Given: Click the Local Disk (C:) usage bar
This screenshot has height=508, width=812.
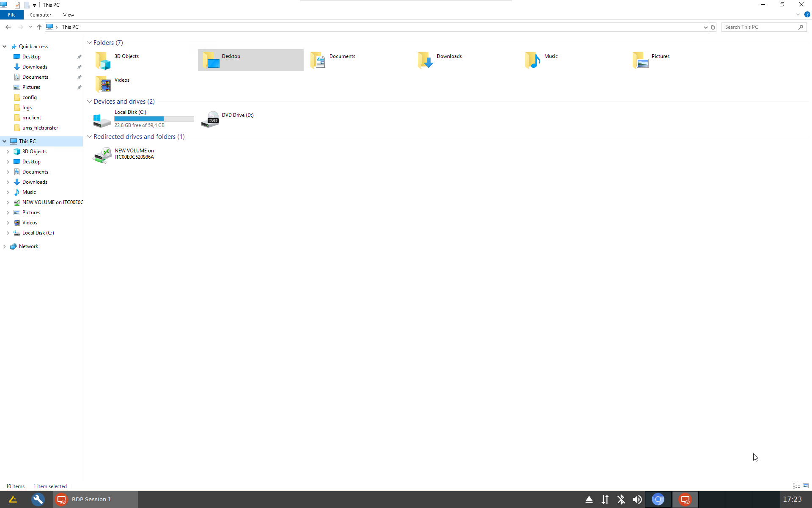Looking at the screenshot, I should [154, 119].
